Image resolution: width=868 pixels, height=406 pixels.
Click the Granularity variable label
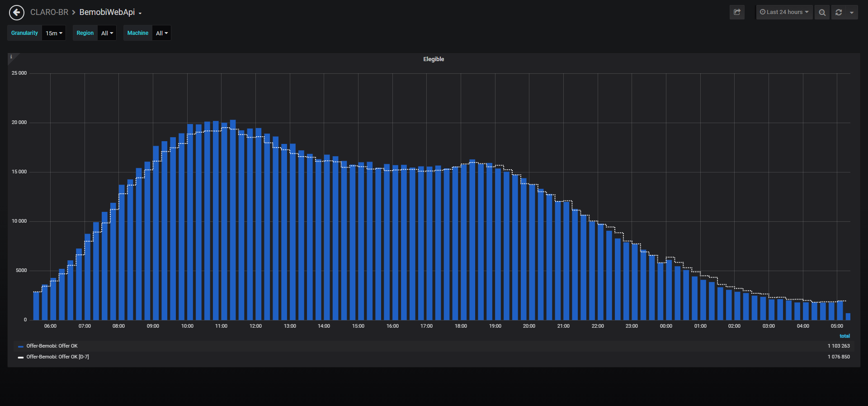point(24,33)
